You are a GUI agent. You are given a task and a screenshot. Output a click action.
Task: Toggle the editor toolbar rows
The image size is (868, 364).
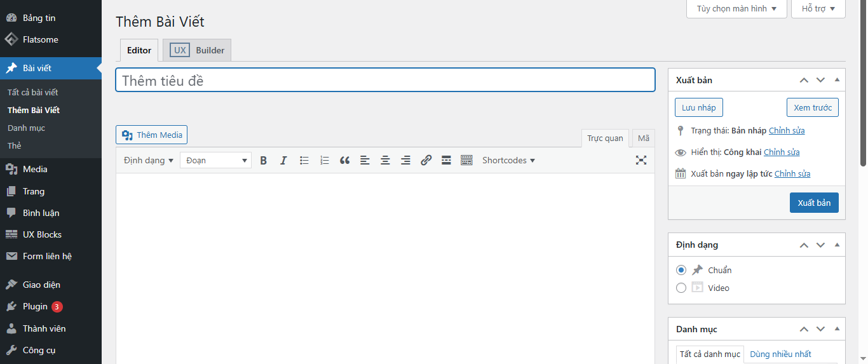click(x=466, y=161)
